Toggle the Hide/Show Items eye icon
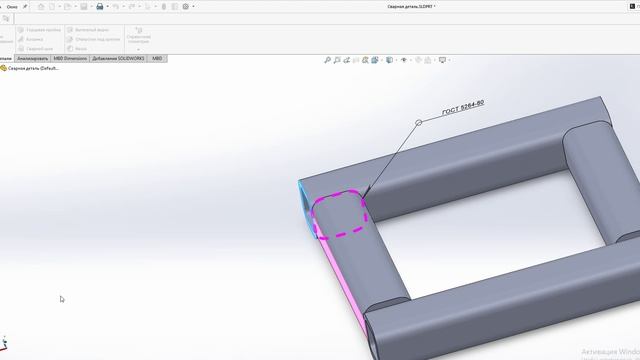This screenshot has width=640, height=360. click(404, 60)
